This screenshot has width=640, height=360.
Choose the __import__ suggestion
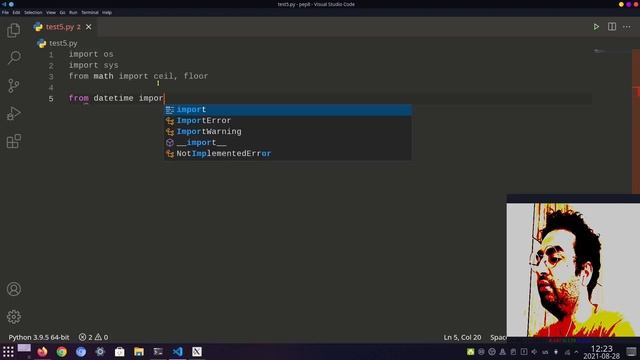click(288, 142)
